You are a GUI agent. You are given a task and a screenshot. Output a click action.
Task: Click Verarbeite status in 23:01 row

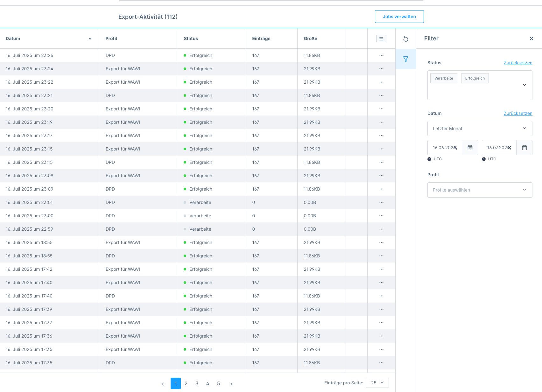tap(200, 202)
